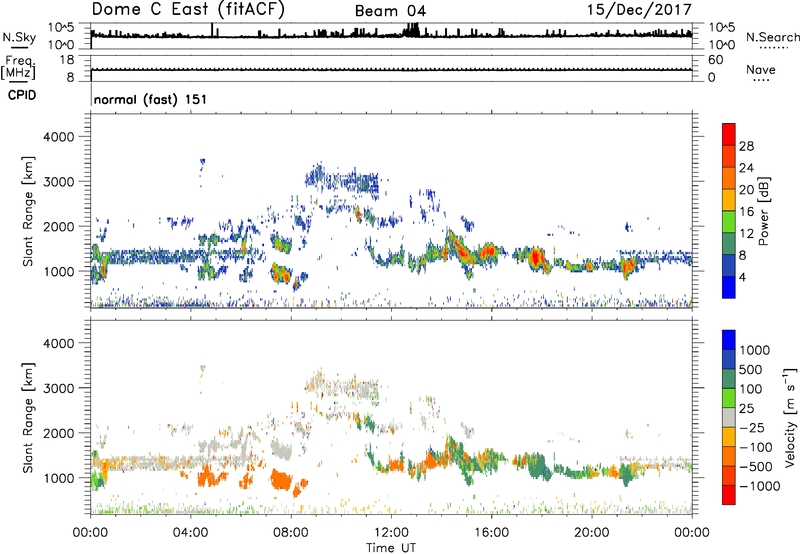
Task: Pick the yellow-orange 16–20 dB power swatch
Action: pyautogui.click(x=729, y=200)
